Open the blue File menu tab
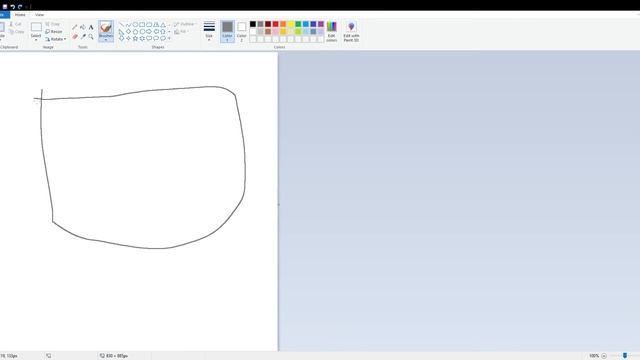The width and height of the screenshot is (640, 360). click(x=4, y=15)
